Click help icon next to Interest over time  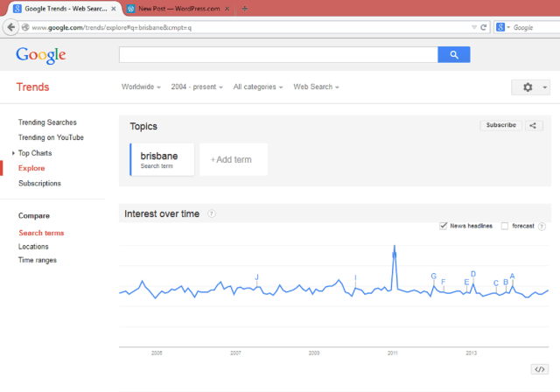click(212, 213)
